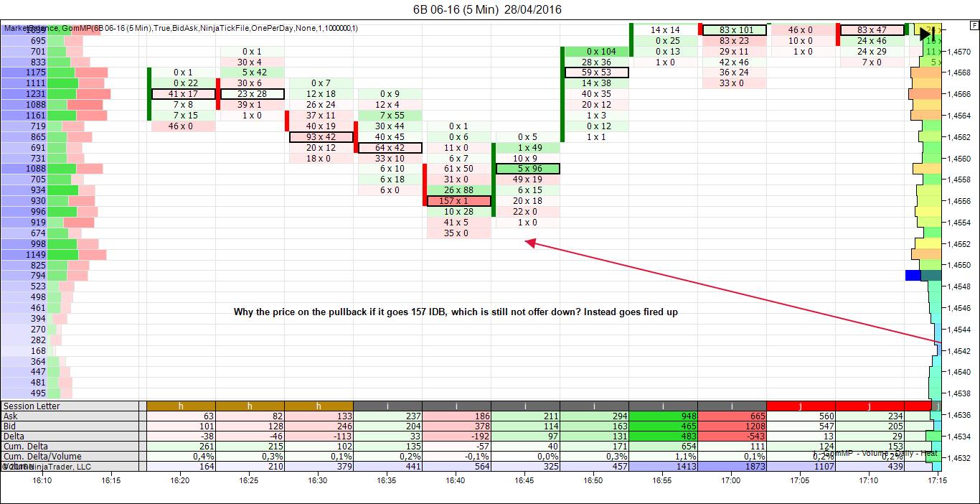Click the Session Letter row header
Image resolution: width=980 pixels, height=504 pixels.
70,406
